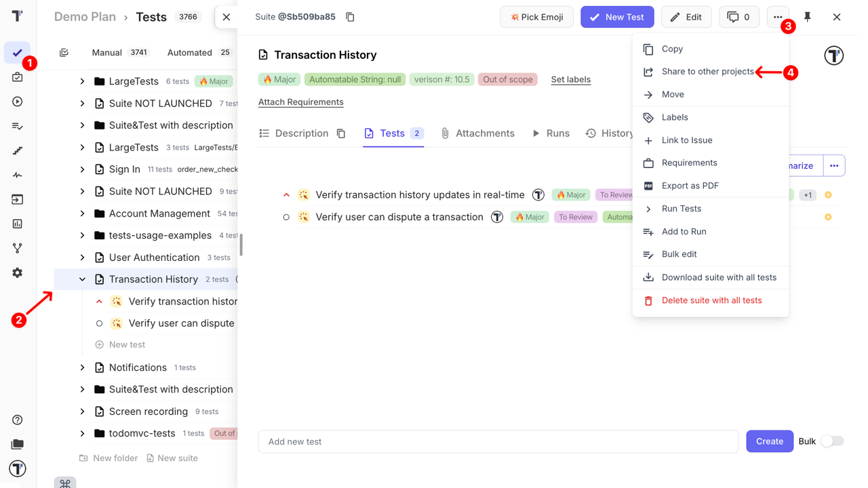
Task: Open analytics via the pulse icon in sidebar
Action: [x=17, y=174]
